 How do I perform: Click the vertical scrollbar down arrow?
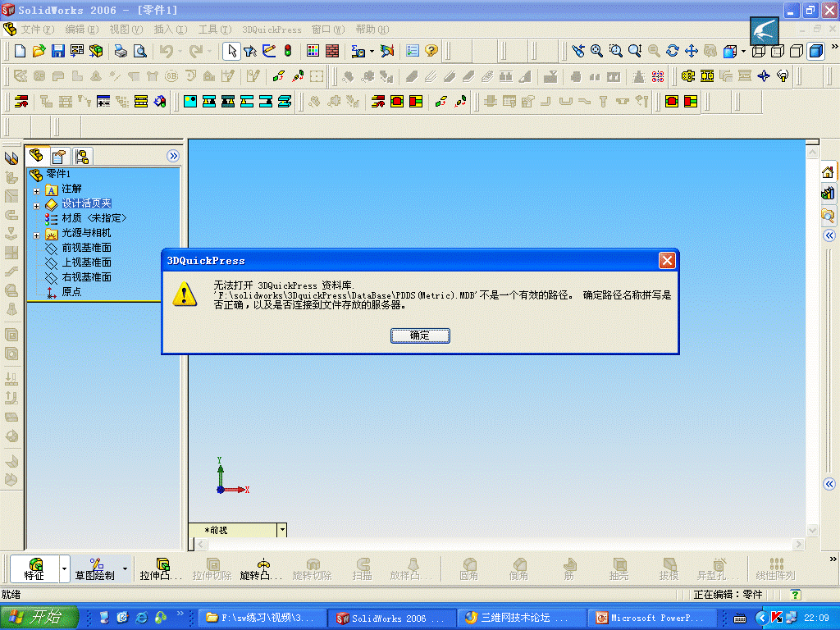point(812,531)
